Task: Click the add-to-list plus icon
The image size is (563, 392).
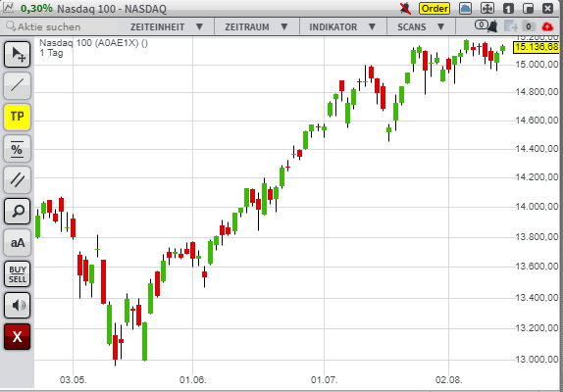Action: [510, 26]
